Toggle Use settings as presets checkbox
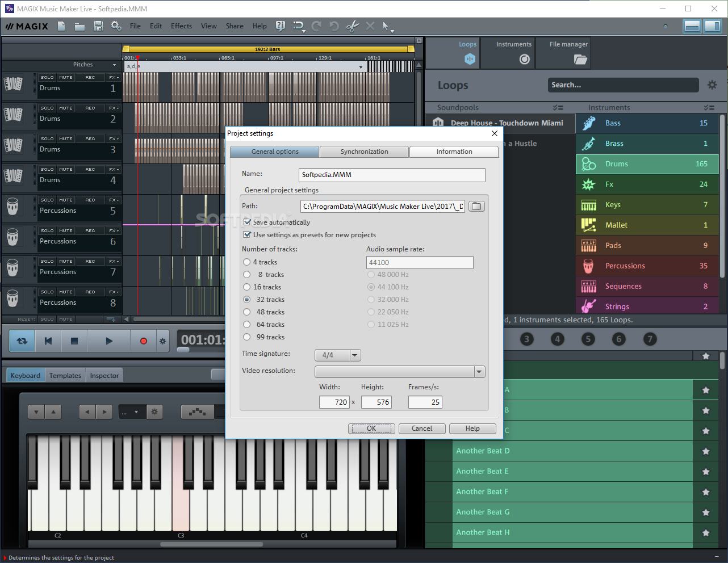728x563 pixels. 247,235
